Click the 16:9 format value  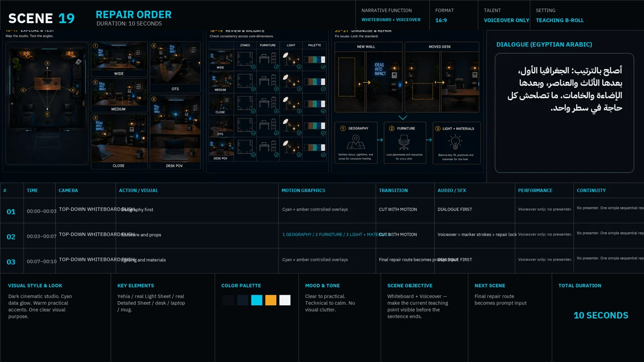[441, 20]
